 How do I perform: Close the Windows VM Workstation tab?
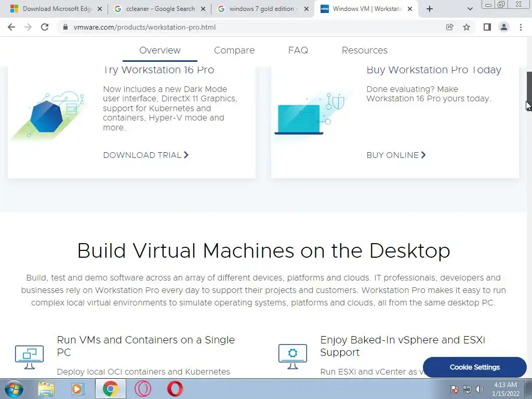[x=410, y=9]
